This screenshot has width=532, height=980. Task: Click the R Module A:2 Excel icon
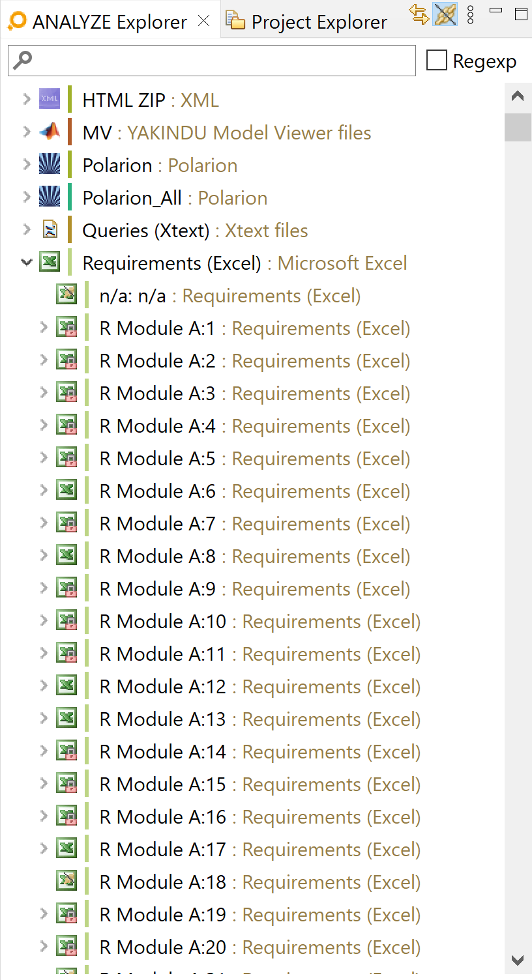(x=66, y=360)
